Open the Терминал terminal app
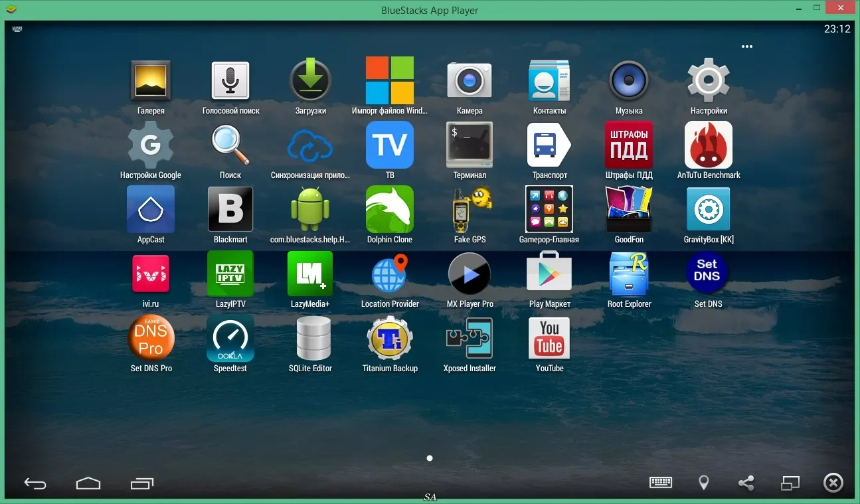The image size is (860, 504). [470, 145]
